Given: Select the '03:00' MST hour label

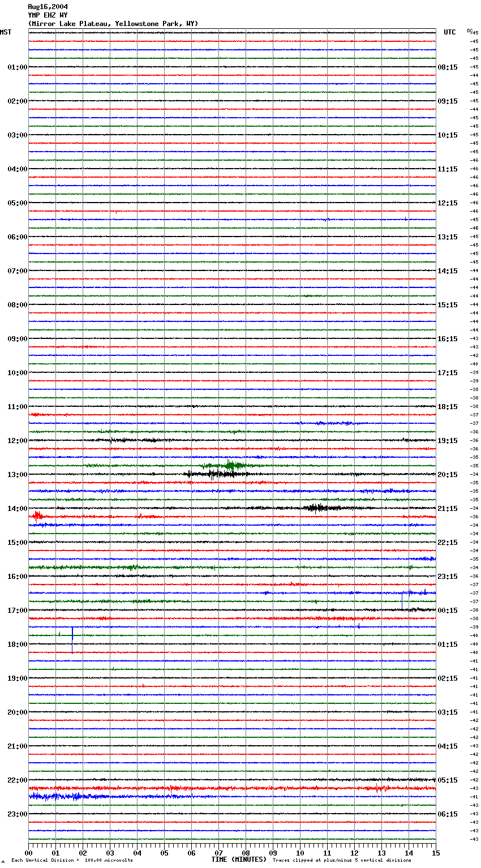Looking at the screenshot, I should pos(18,135).
